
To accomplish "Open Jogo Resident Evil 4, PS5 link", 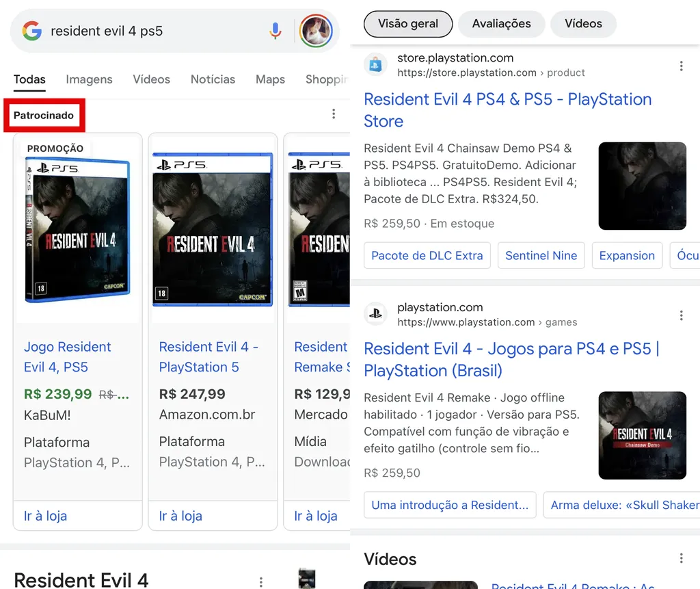I will 68,356.
